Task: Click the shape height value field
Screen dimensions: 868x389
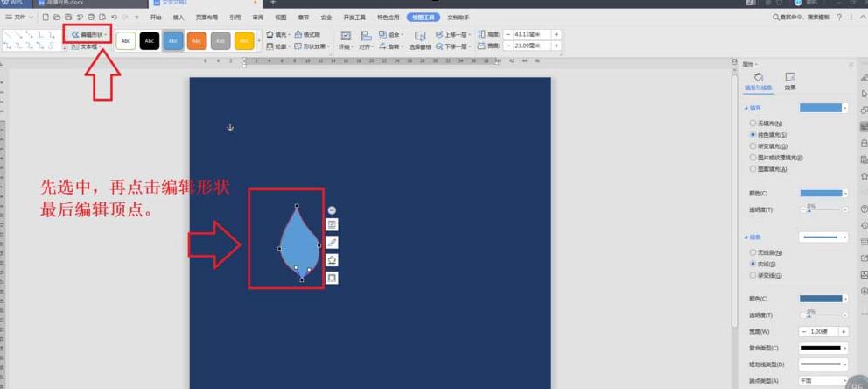Action: [531, 34]
